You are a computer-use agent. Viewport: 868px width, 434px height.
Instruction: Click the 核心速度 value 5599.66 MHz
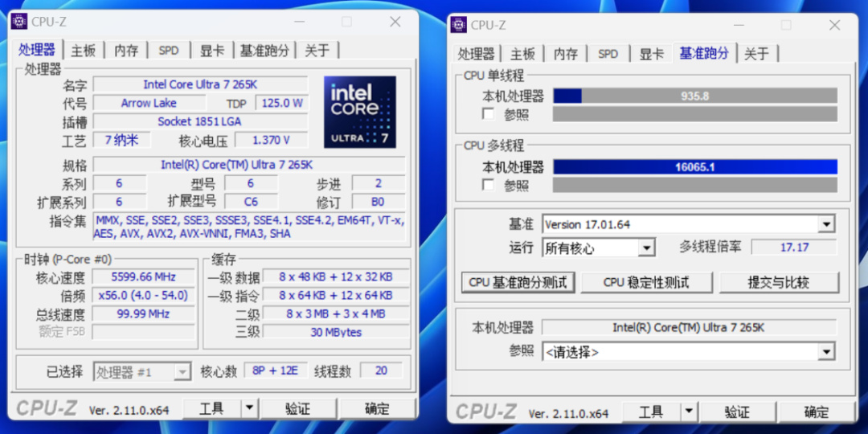click(x=143, y=276)
